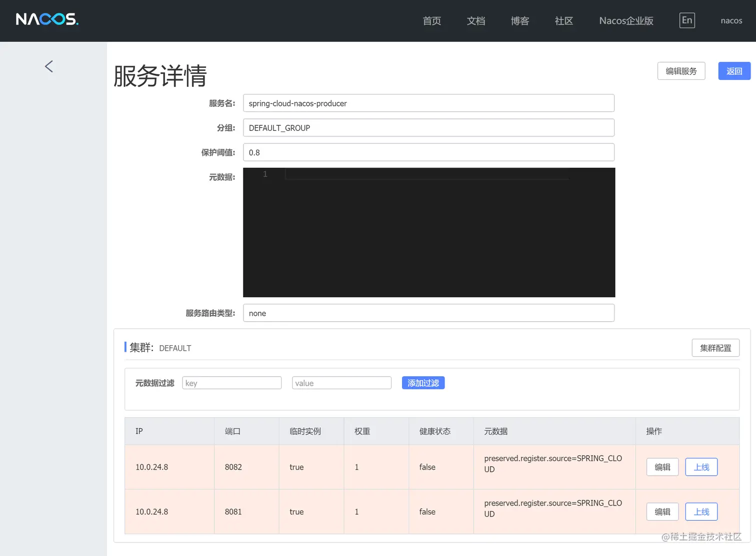
Task: Edit the instance on port 8081
Action: pos(662,512)
